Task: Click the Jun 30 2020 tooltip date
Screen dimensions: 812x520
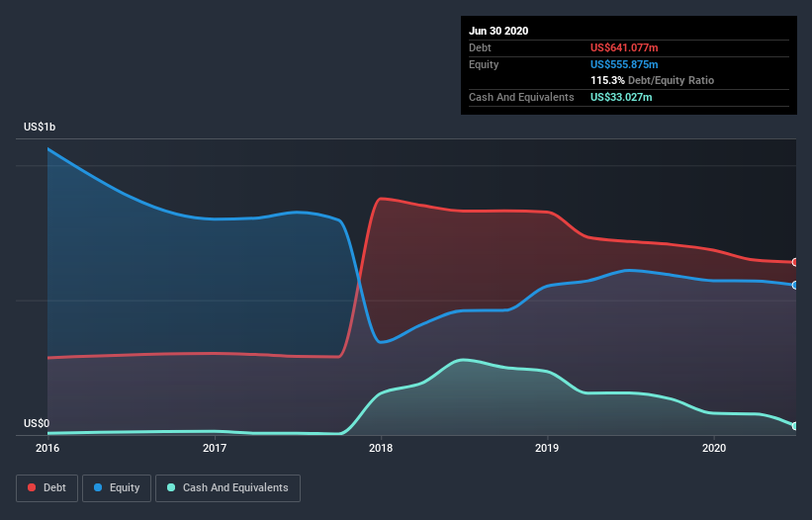Action: [498, 31]
